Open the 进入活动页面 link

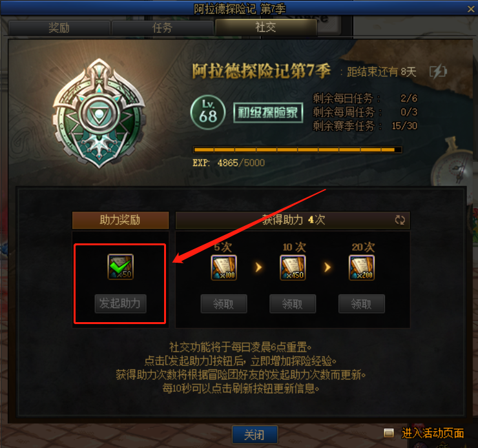click(433, 433)
